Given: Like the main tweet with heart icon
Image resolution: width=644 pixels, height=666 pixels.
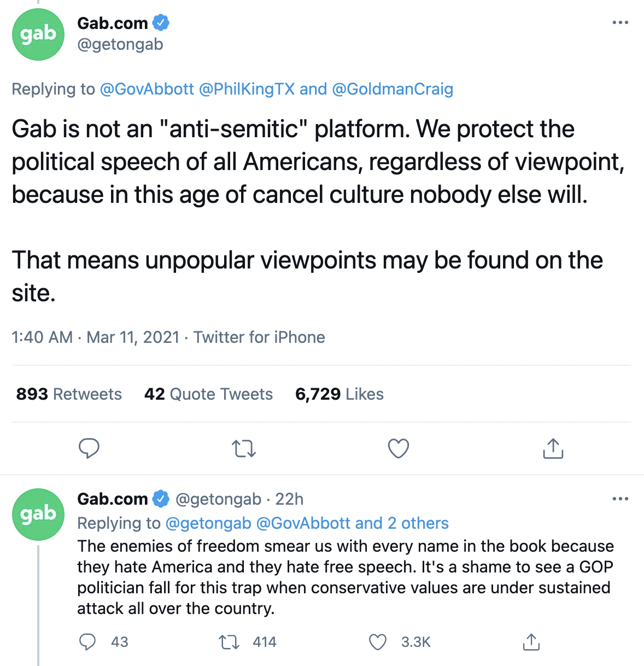Looking at the screenshot, I should point(399,448).
